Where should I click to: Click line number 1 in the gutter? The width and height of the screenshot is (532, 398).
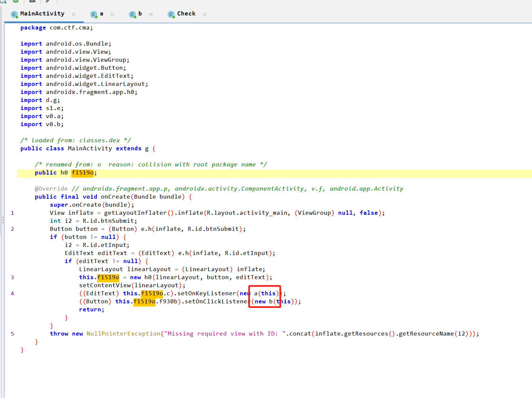(x=12, y=213)
